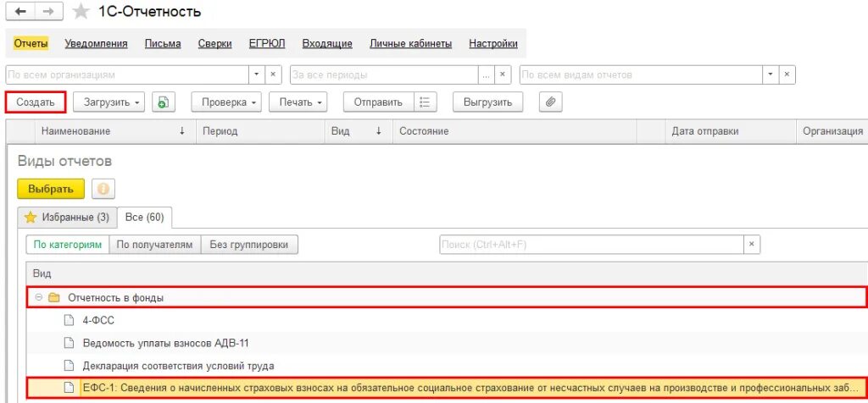The width and height of the screenshot is (868, 403).
Task: Open the period picker ellipsis button
Action: 486,75
